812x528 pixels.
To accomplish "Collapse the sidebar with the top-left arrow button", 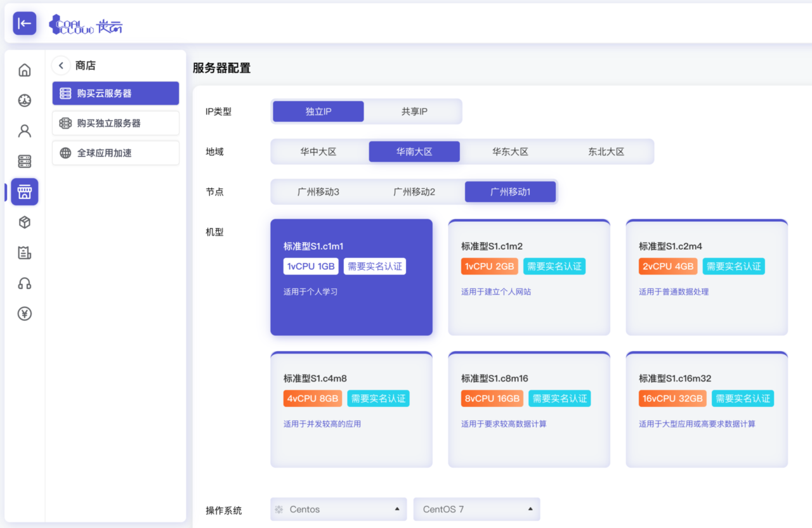I will (25, 23).
